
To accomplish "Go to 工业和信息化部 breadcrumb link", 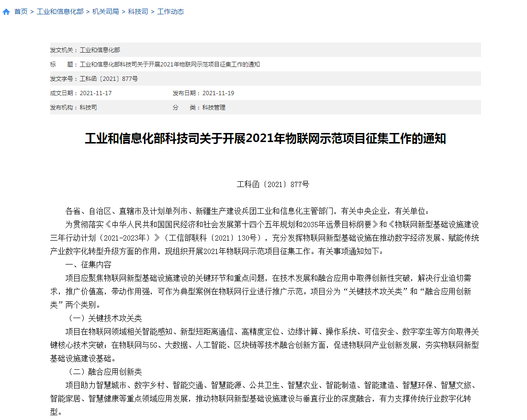I will coord(60,12).
